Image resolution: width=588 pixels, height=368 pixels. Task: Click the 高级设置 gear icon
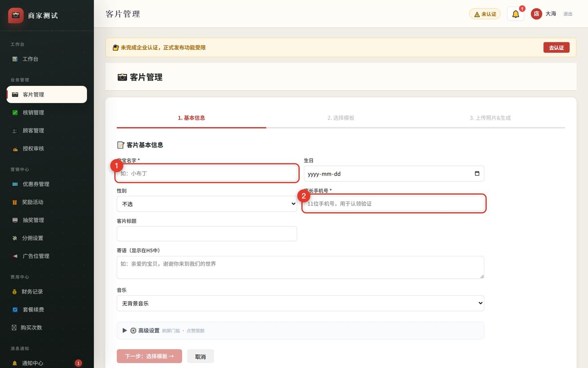coord(133,330)
